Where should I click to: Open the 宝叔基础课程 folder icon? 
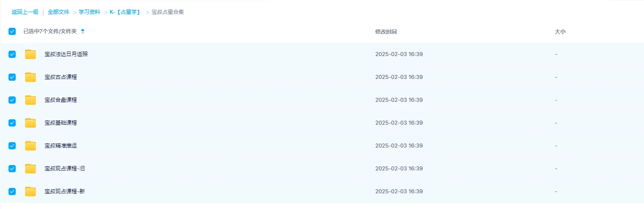coord(30,123)
